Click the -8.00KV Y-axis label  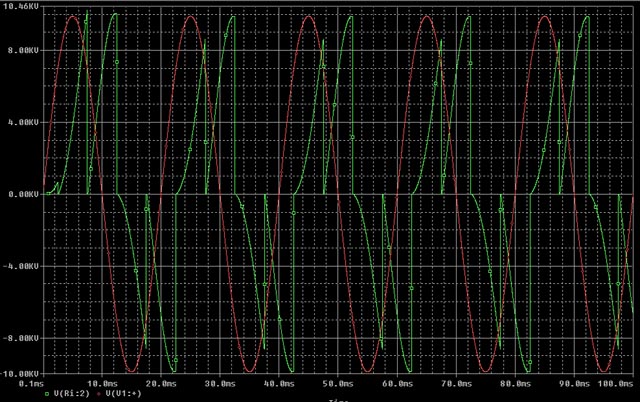coord(21,338)
